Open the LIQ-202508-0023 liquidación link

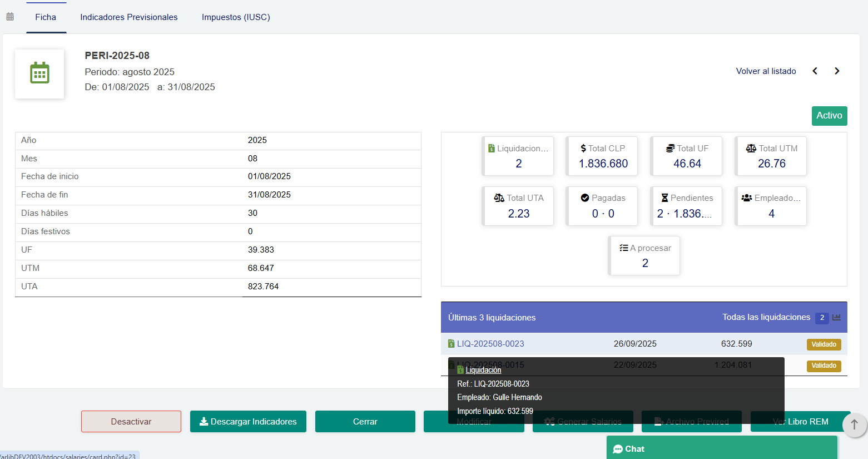pyautogui.click(x=490, y=344)
